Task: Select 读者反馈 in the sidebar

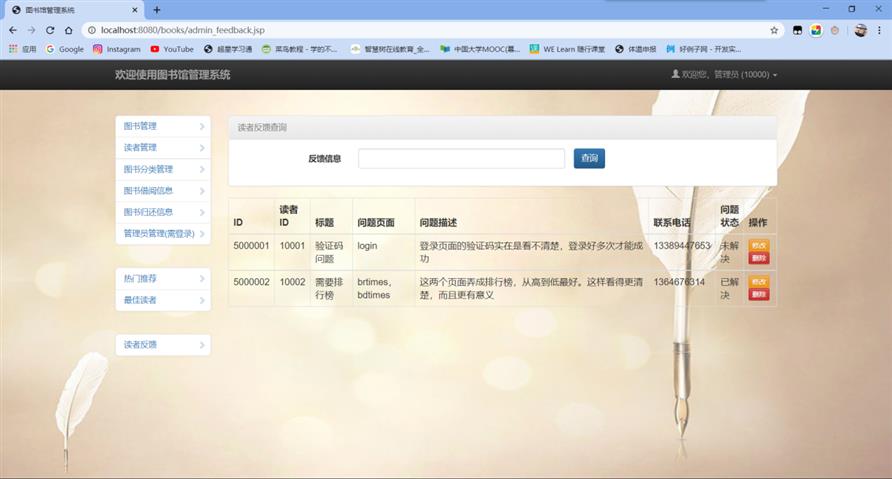Action: (x=163, y=345)
